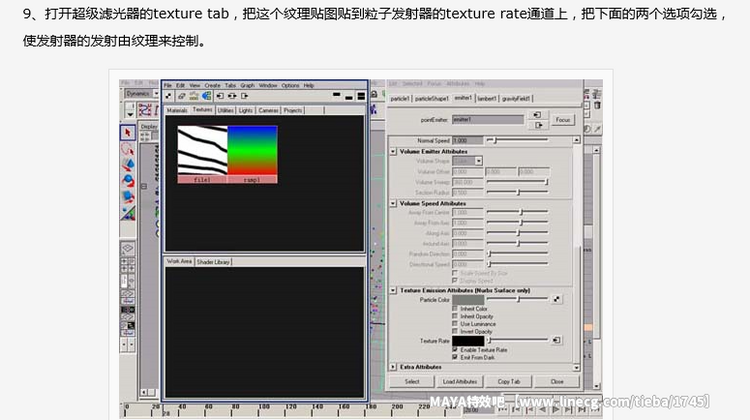Open Volume Shape dropdown

478,161
